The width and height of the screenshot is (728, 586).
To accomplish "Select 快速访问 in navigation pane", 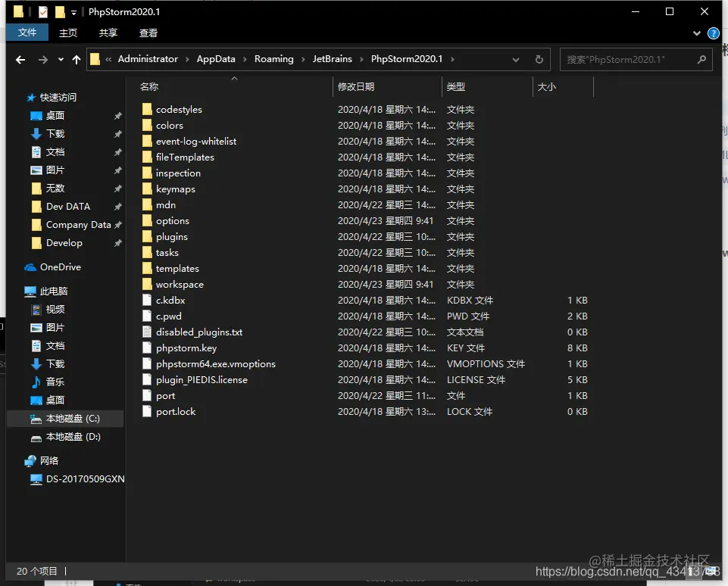I will point(58,98).
